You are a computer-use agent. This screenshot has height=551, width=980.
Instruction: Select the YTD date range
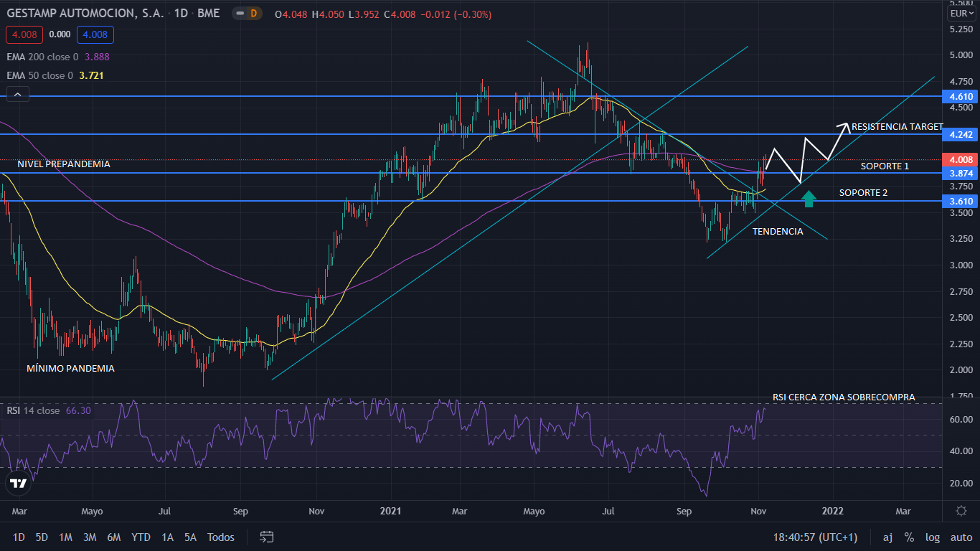tap(141, 537)
